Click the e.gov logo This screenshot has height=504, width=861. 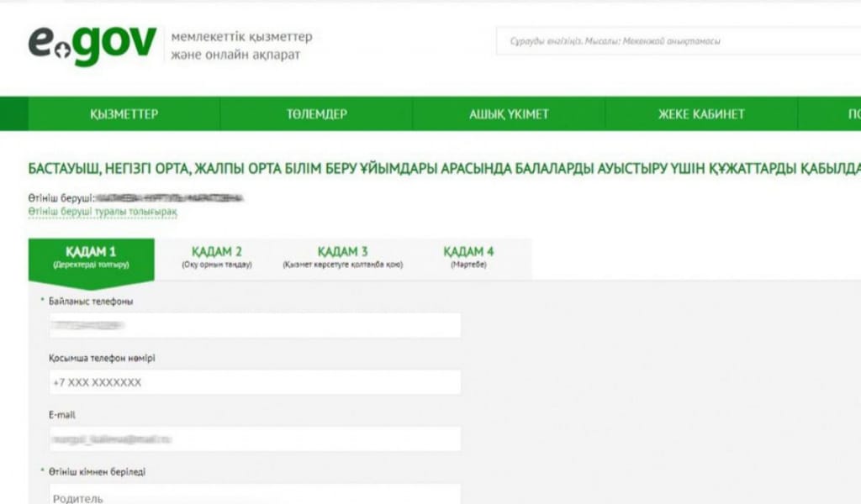[92, 45]
